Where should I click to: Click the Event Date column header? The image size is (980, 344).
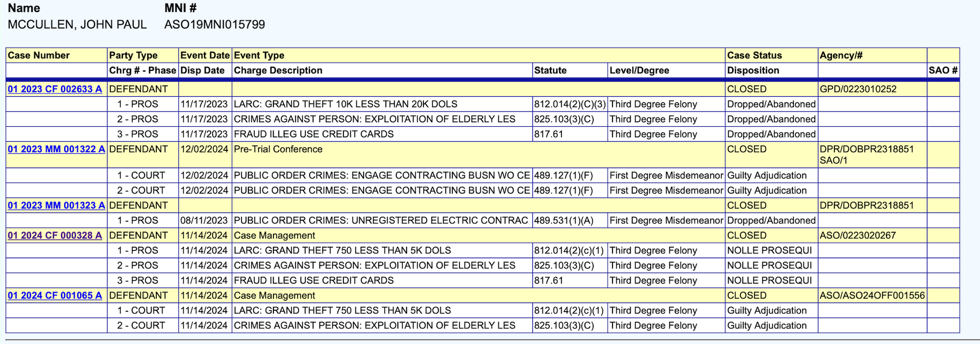tap(205, 55)
